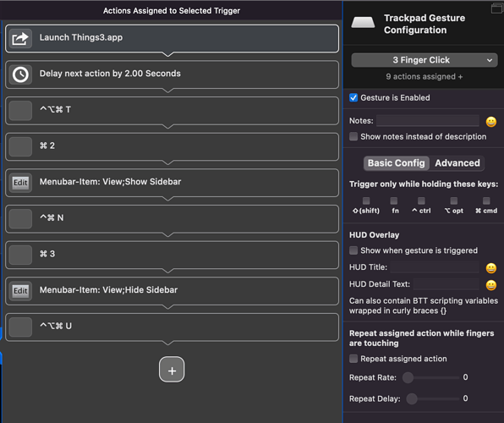
Task: Click into the Notes text field
Action: coord(428,121)
